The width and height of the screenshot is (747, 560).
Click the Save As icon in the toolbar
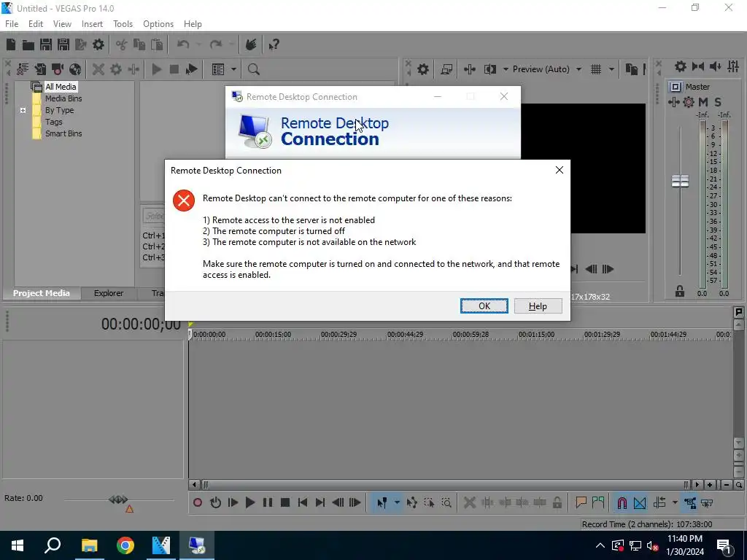(x=63, y=44)
